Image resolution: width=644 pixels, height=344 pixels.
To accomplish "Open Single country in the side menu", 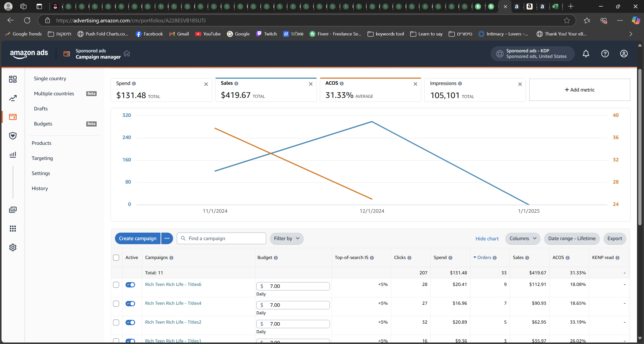I will (x=50, y=78).
